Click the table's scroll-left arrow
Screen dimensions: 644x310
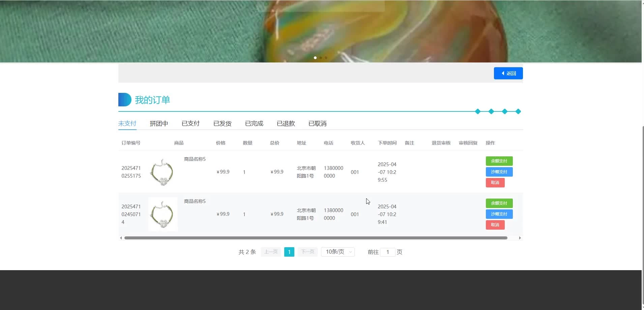tap(121, 238)
